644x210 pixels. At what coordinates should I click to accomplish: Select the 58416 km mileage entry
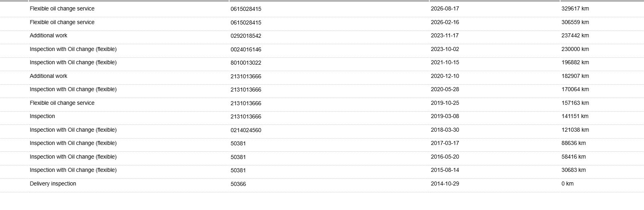[x=574, y=157]
